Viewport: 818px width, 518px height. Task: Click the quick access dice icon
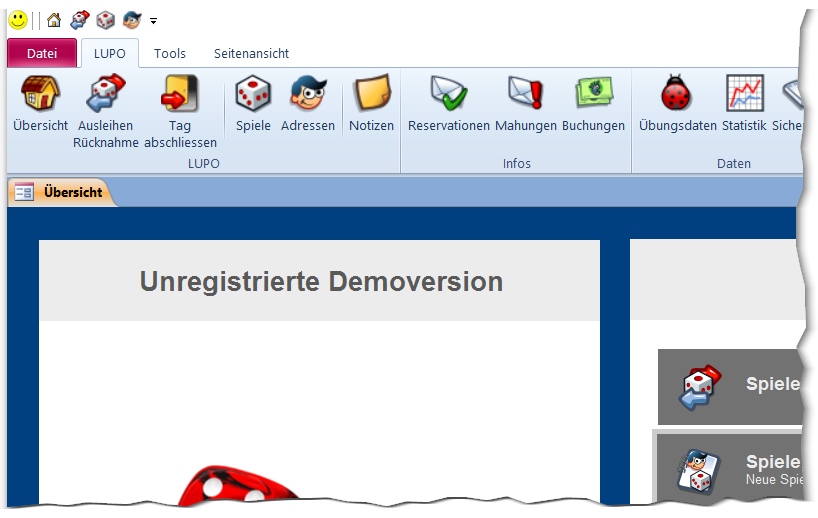pyautogui.click(x=106, y=20)
